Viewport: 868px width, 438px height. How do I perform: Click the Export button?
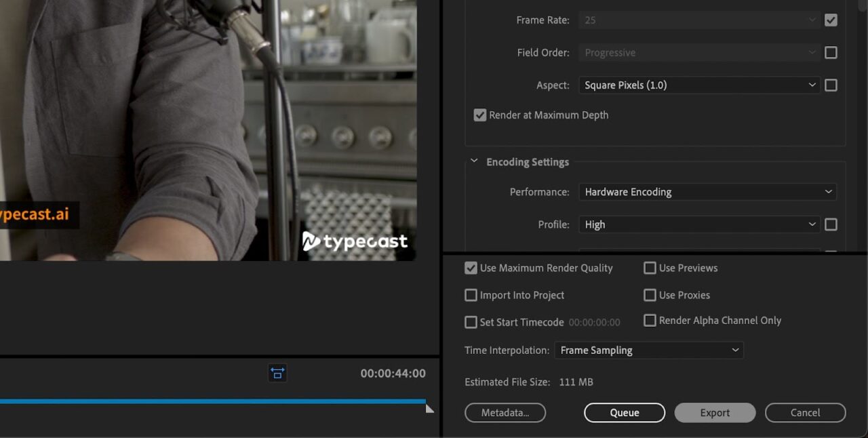(x=715, y=412)
